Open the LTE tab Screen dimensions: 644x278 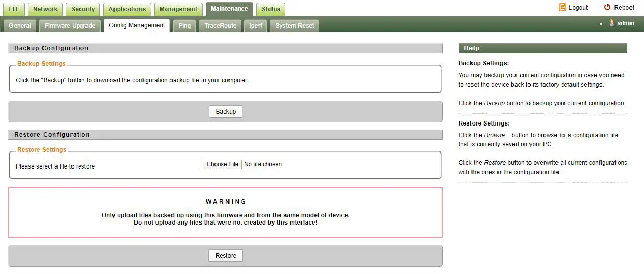(x=14, y=9)
